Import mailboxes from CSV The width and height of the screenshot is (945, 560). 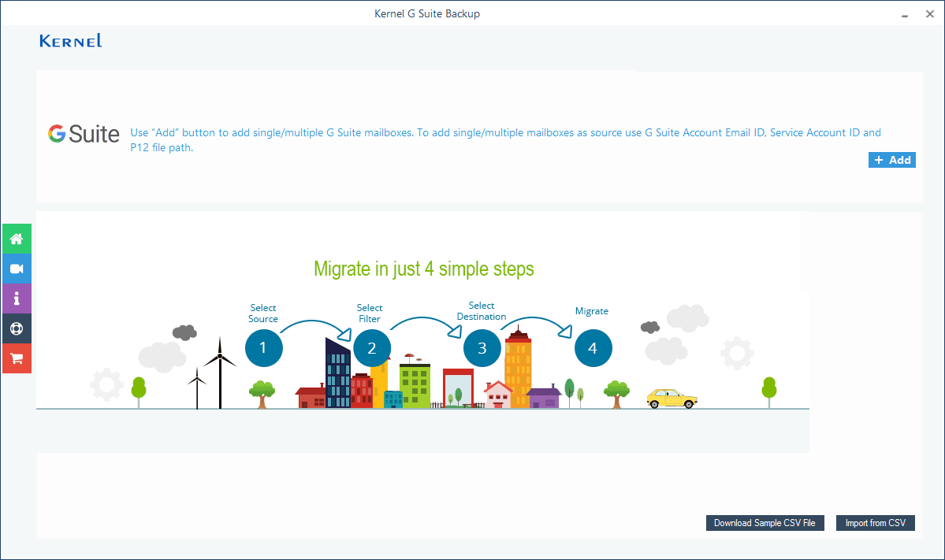click(x=875, y=522)
